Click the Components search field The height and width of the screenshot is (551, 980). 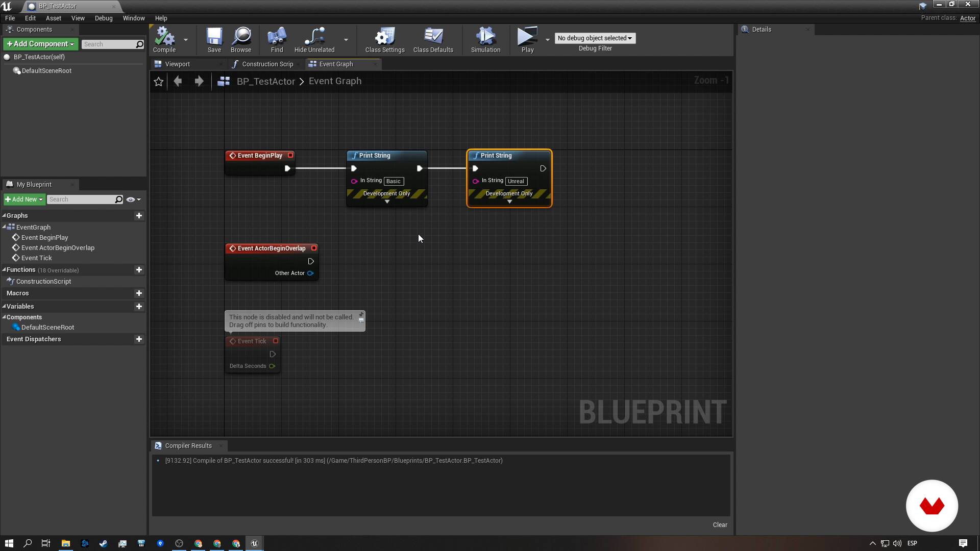click(x=108, y=44)
